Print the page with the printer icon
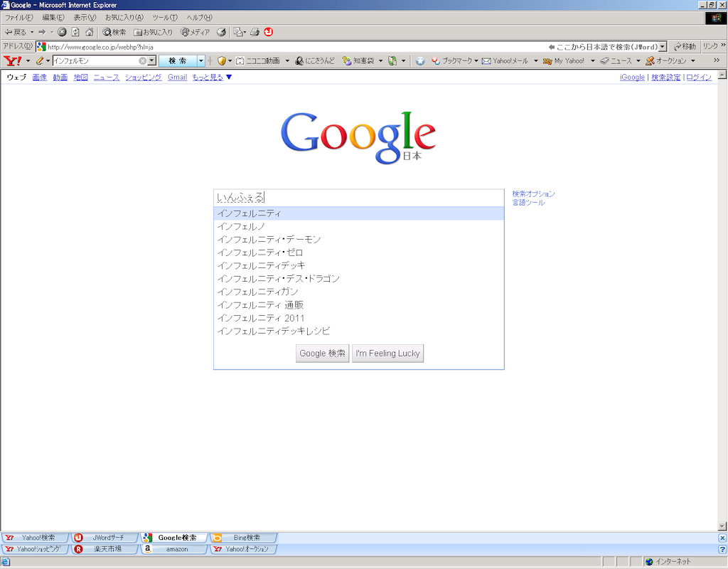The image size is (728, 569). (x=255, y=32)
